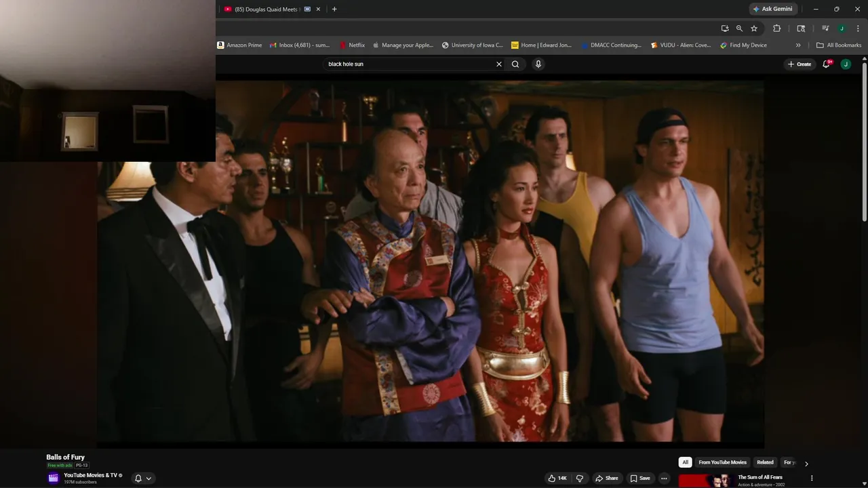Start voice search with the microphone
The image size is (868, 488).
click(538, 64)
